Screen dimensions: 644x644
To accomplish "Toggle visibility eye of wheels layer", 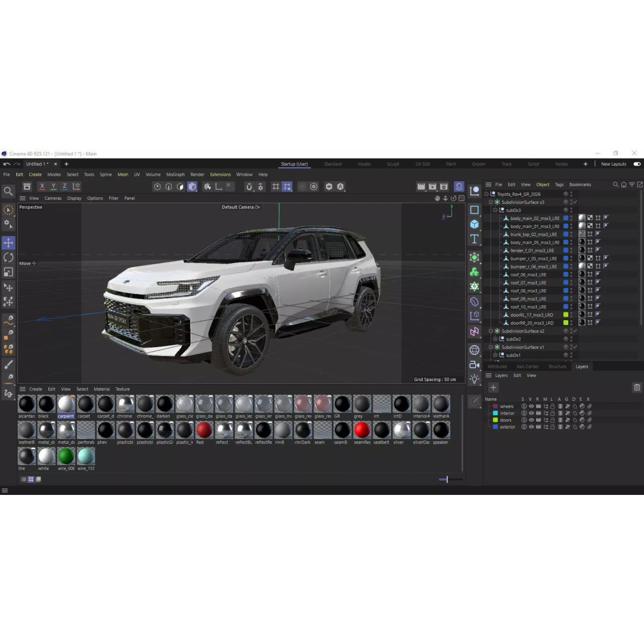I will click(x=531, y=406).
